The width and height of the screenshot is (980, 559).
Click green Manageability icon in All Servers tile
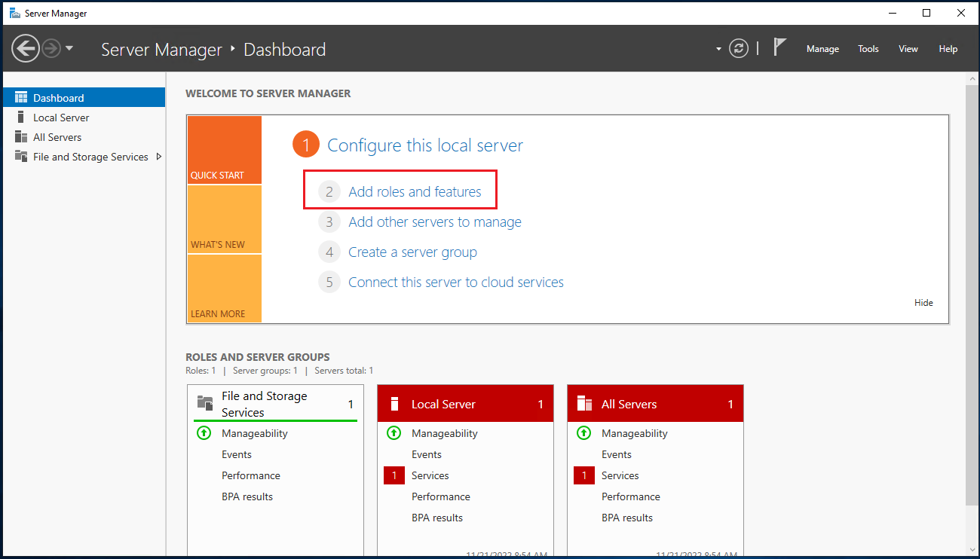point(583,433)
